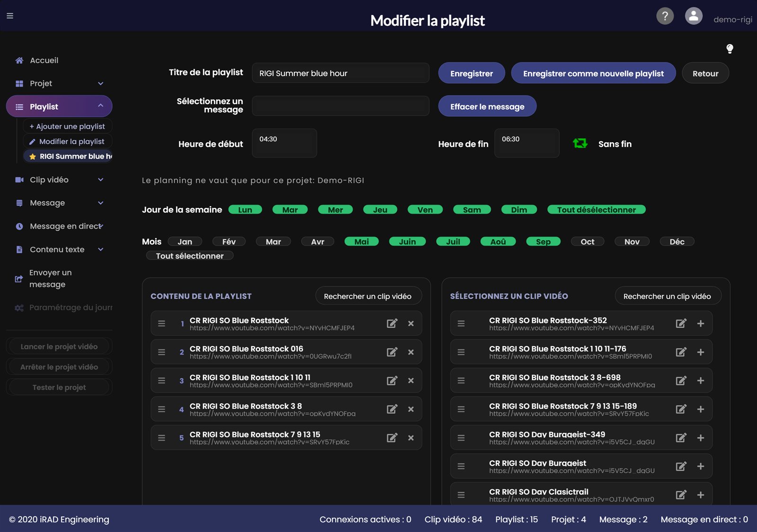Toggle Dim weekday
This screenshot has height=532, width=757.
tap(519, 209)
